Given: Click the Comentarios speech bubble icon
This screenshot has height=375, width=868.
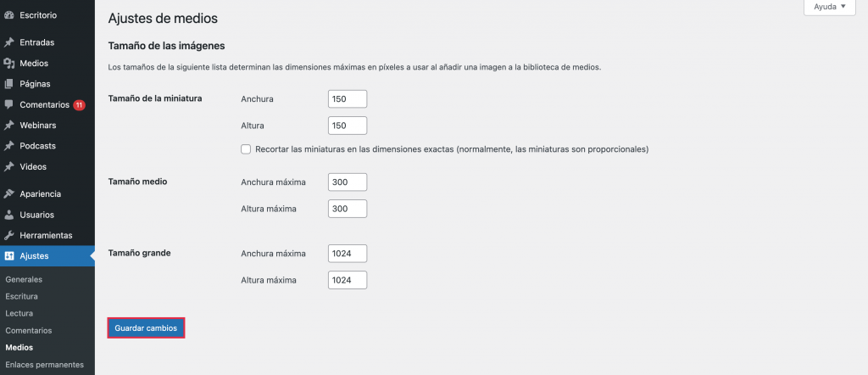Looking at the screenshot, I should coord(8,105).
